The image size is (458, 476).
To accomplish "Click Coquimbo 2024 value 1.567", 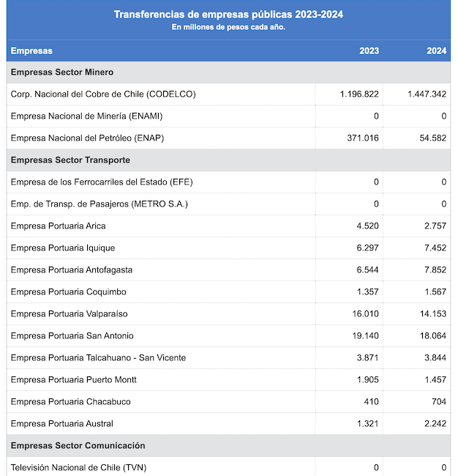I will [435, 292].
